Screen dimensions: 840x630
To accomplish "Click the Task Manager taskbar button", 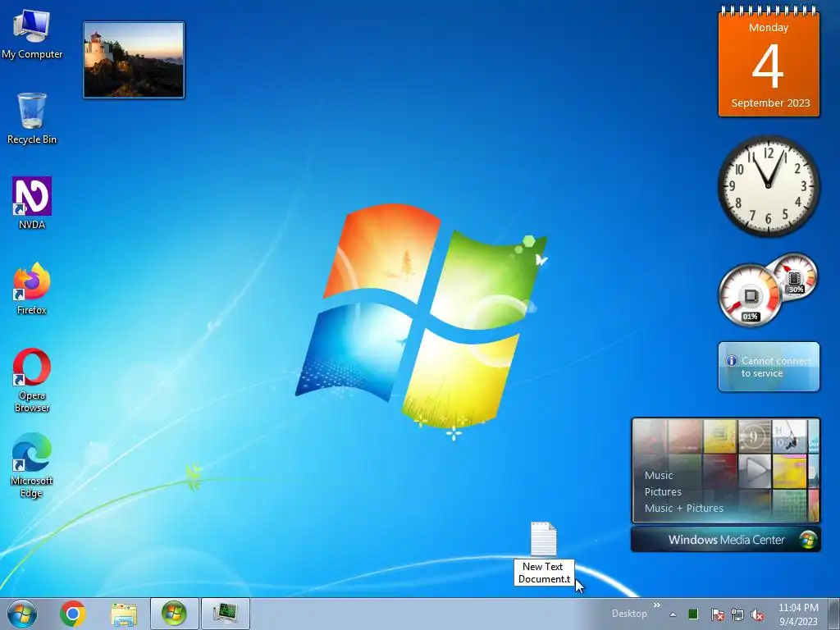I will (x=225, y=614).
